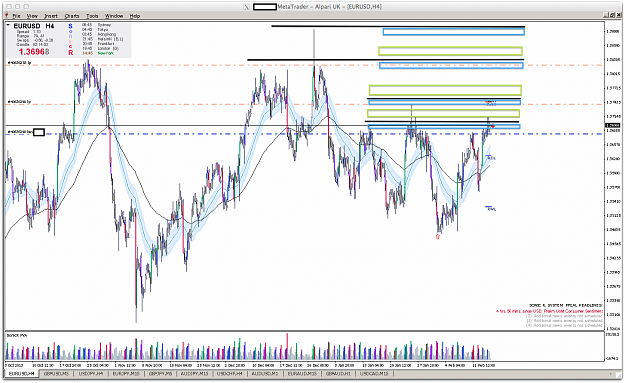
Task: Restore down the inner chart window
Action: 613,16
